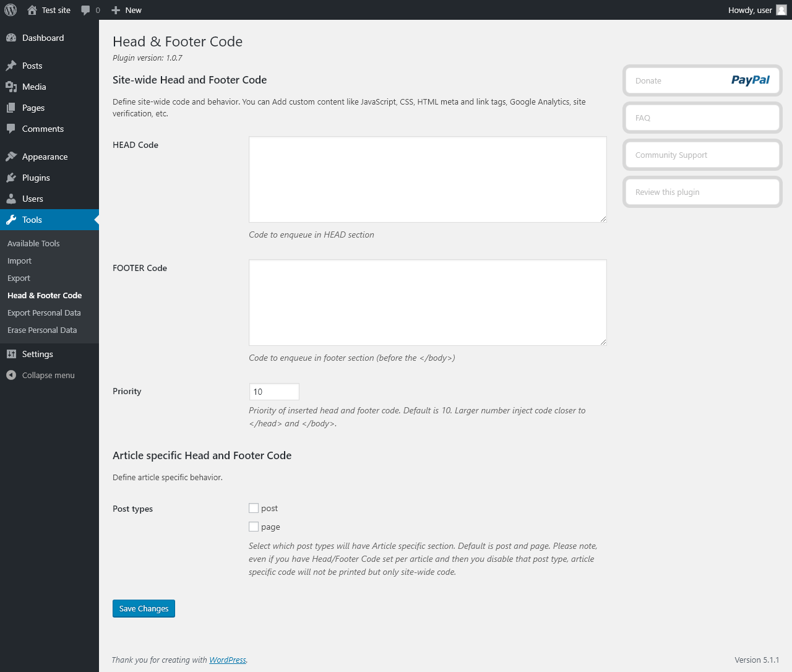The image size is (792, 672).
Task: Click the Plugins plug icon
Action: point(11,178)
